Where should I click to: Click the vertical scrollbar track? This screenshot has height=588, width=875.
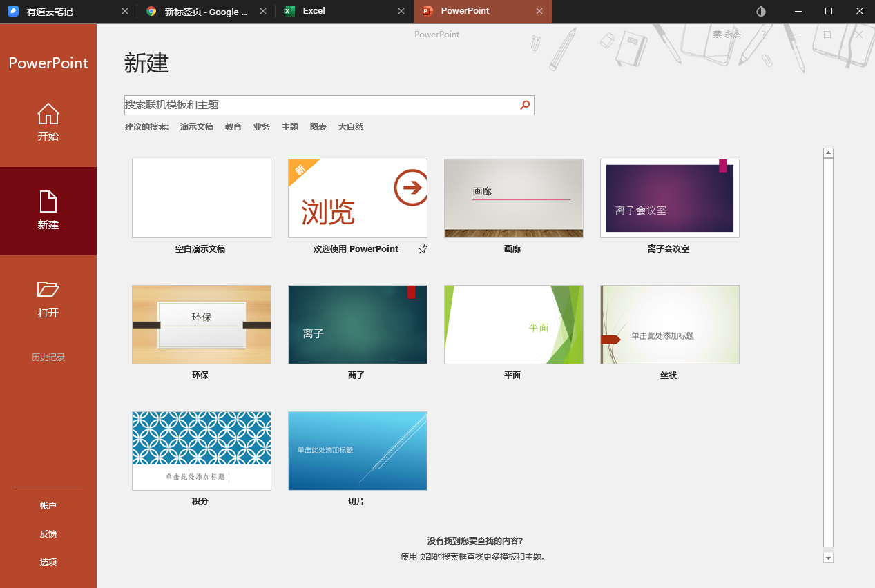[829, 353]
